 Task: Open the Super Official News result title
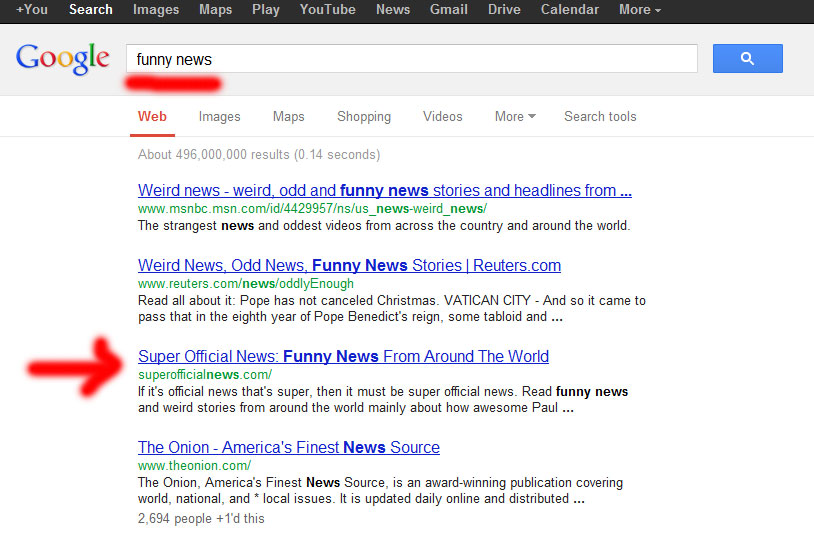tap(343, 356)
